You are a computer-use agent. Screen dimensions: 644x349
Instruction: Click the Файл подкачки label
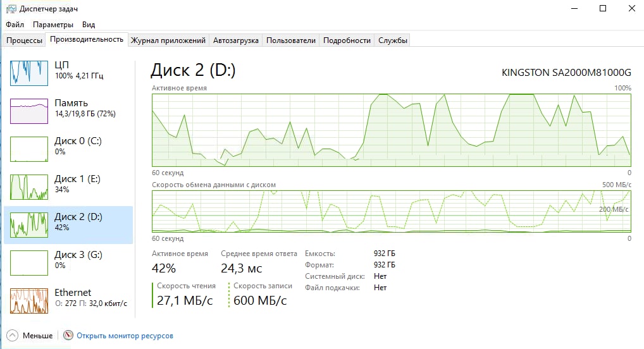332,288
